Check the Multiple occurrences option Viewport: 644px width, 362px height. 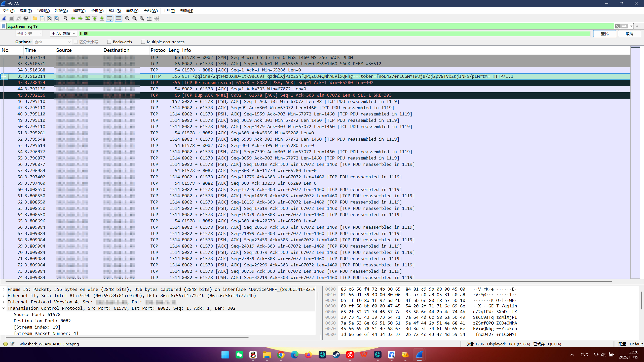(x=143, y=42)
